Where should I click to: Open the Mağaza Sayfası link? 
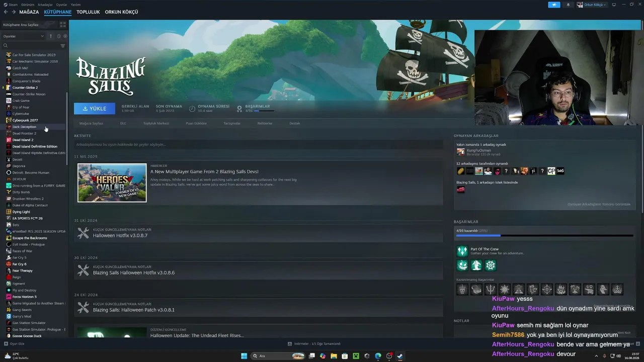(x=91, y=123)
